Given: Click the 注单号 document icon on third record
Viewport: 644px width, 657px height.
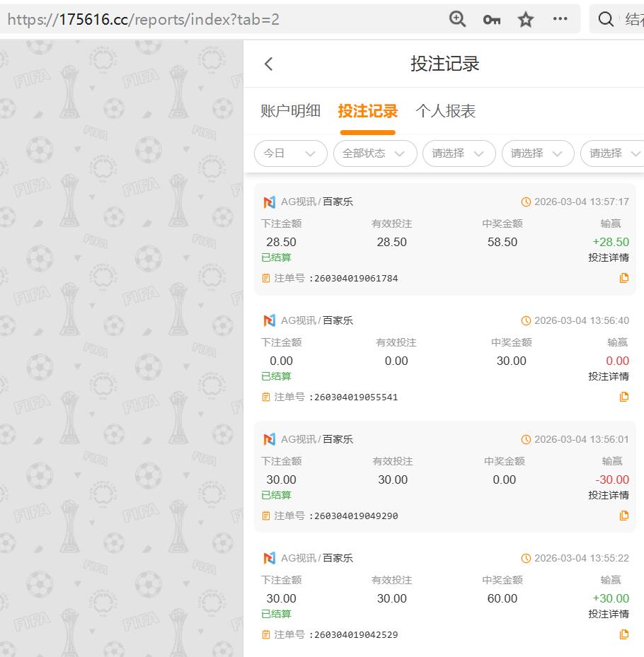Looking at the screenshot, I should [623, 516].
